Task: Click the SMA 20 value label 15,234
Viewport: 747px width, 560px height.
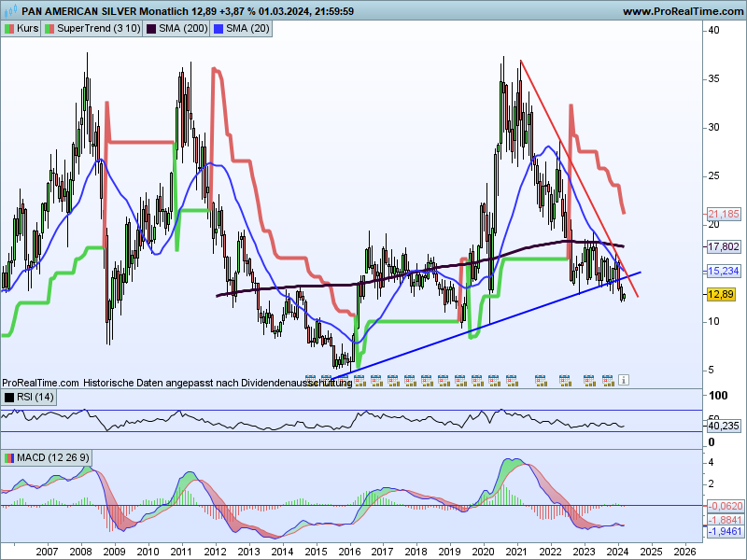Action: [723, 271]
